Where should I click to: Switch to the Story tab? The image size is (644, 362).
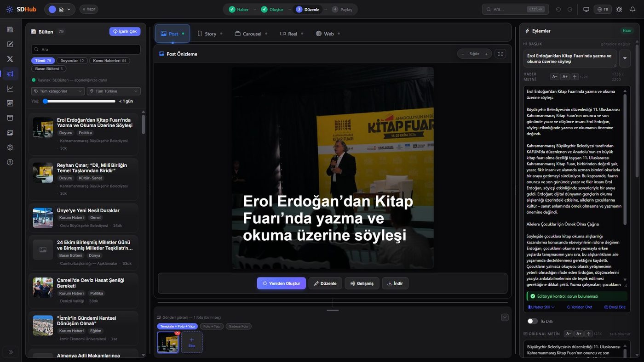pos(210,34)
